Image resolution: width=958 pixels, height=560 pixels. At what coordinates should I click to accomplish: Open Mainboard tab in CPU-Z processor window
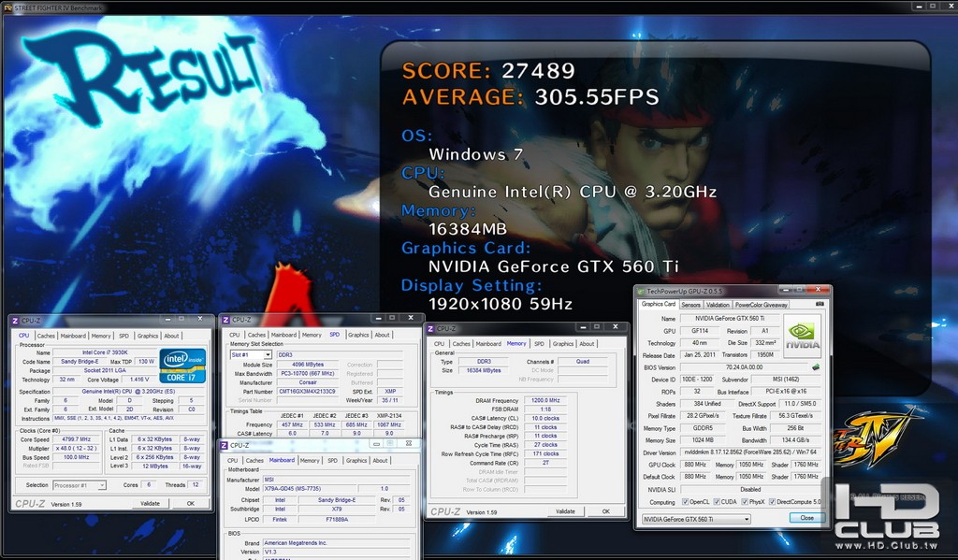73,336
